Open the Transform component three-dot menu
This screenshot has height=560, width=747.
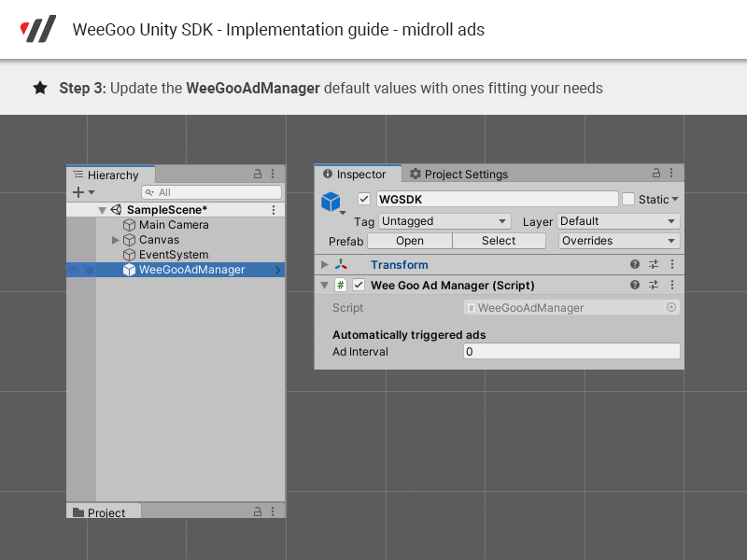[672, 265]
